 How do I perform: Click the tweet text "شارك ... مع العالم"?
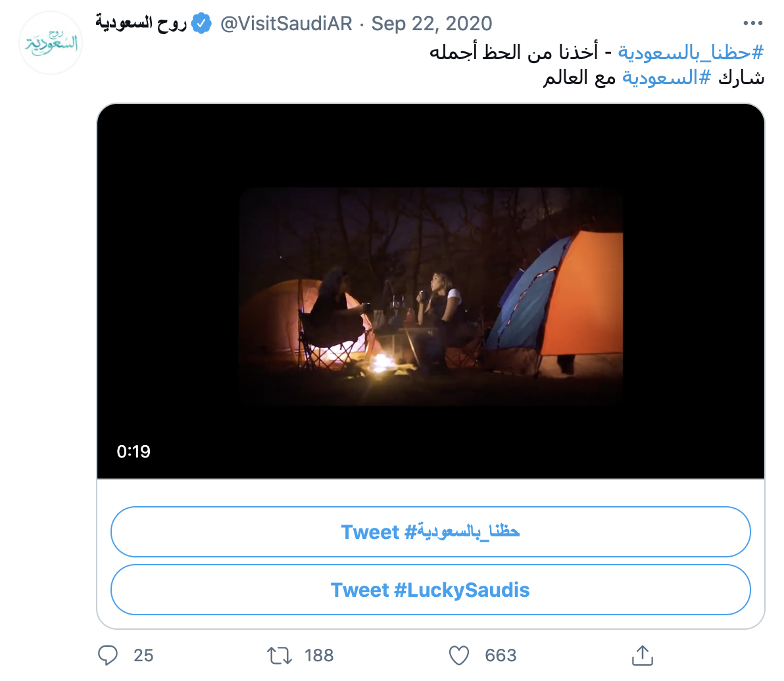(579, 78)
